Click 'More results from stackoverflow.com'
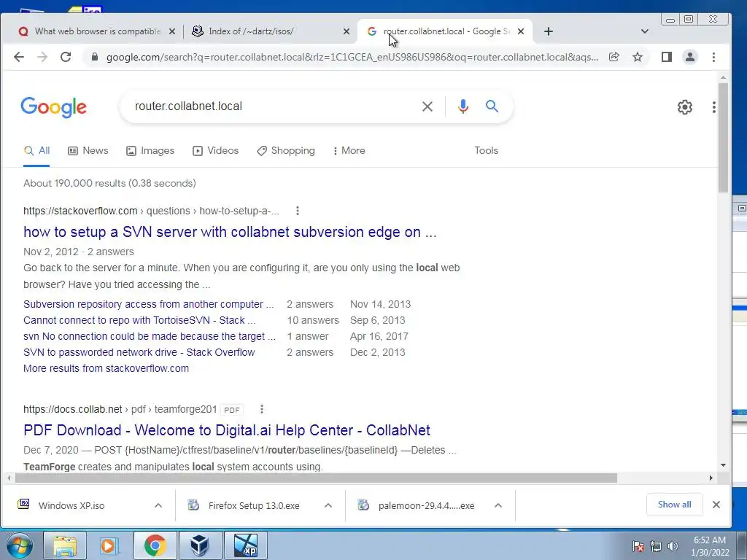The image size is (747, 560). click(106, 368)
